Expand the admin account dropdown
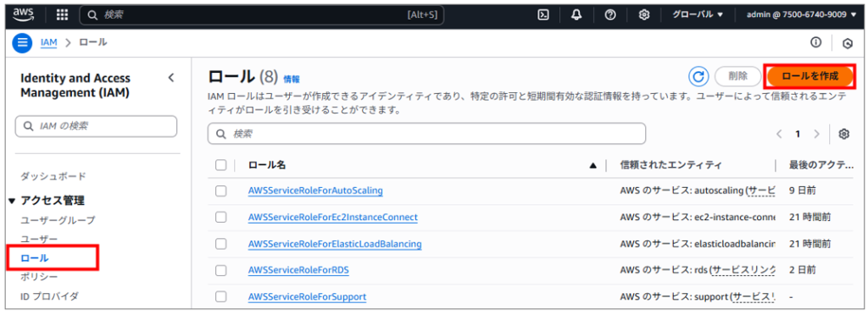 (x=801, y=15)
